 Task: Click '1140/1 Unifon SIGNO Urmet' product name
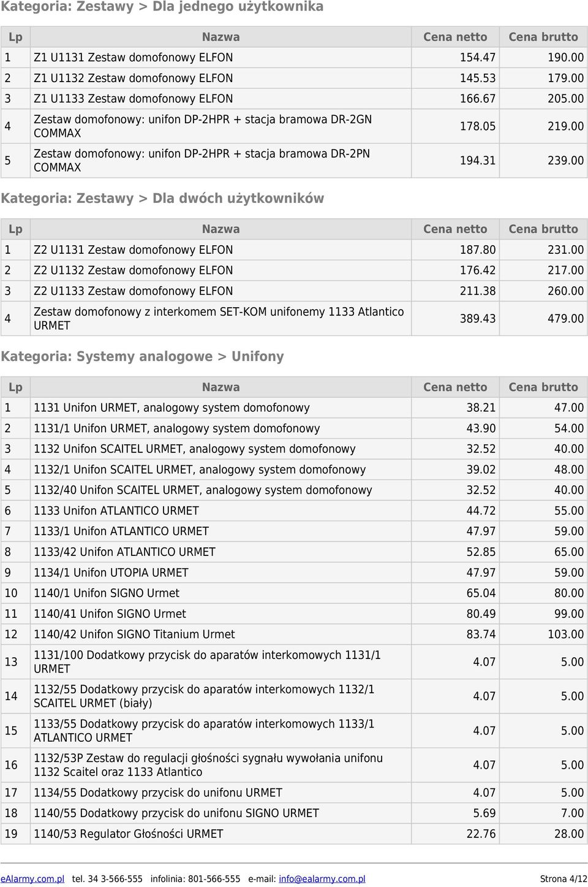coord(107,593)
